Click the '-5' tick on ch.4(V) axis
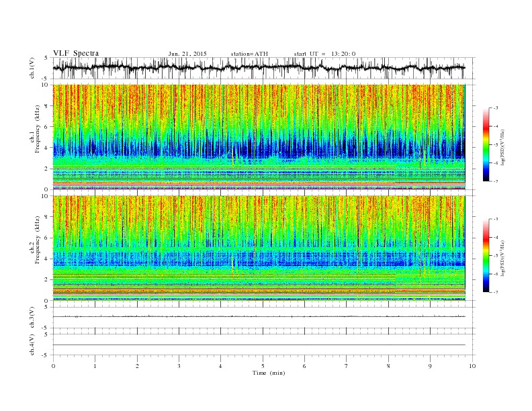The width and height of the screenshot is (532, 411). 46,355
